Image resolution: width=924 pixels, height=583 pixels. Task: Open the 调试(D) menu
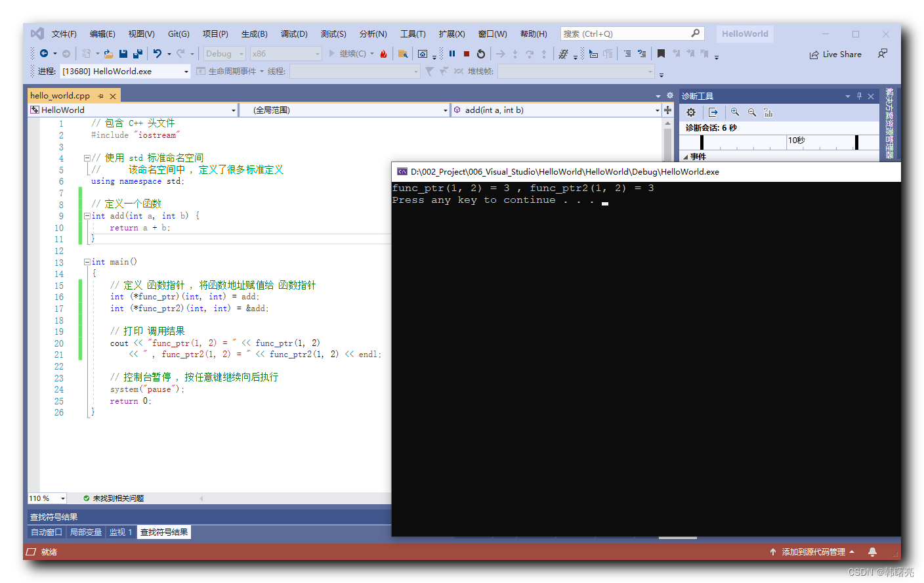click(x=294, y=33)
